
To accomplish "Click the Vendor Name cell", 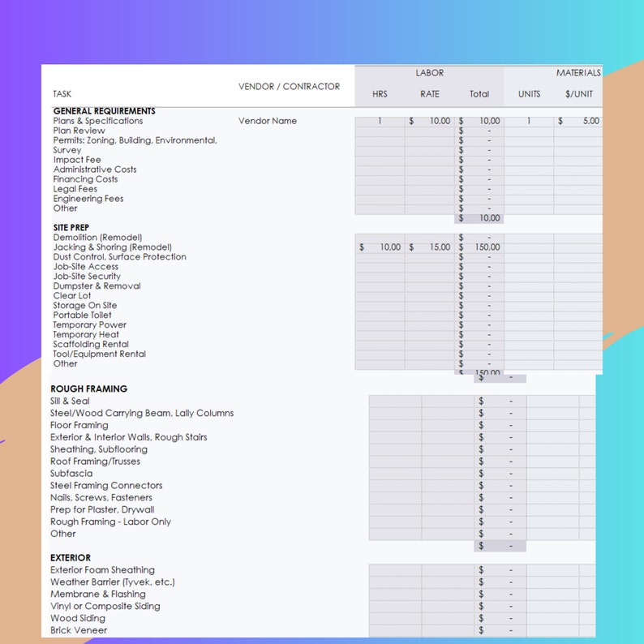I will 268,121.
